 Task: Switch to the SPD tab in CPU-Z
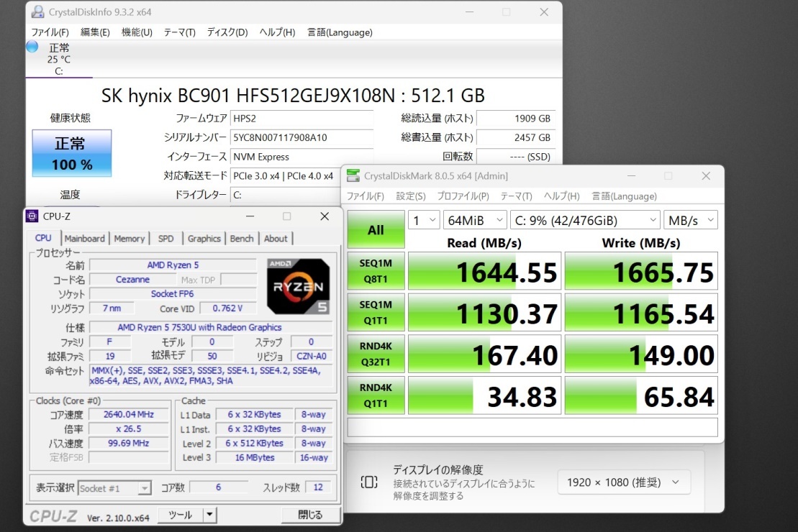166,238
